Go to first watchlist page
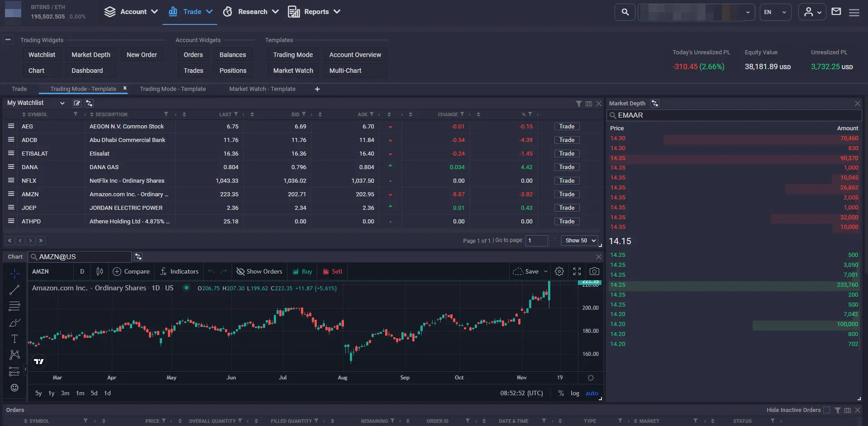Image resolution: width=868 pixels, height=426 pixels. coord(10,241)
